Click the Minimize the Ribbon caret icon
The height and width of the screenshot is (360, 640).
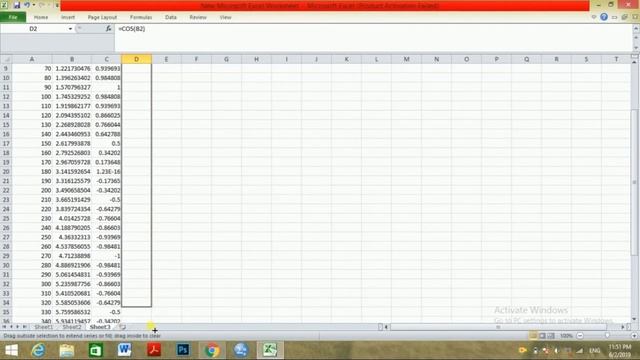[x=594, y=17]
